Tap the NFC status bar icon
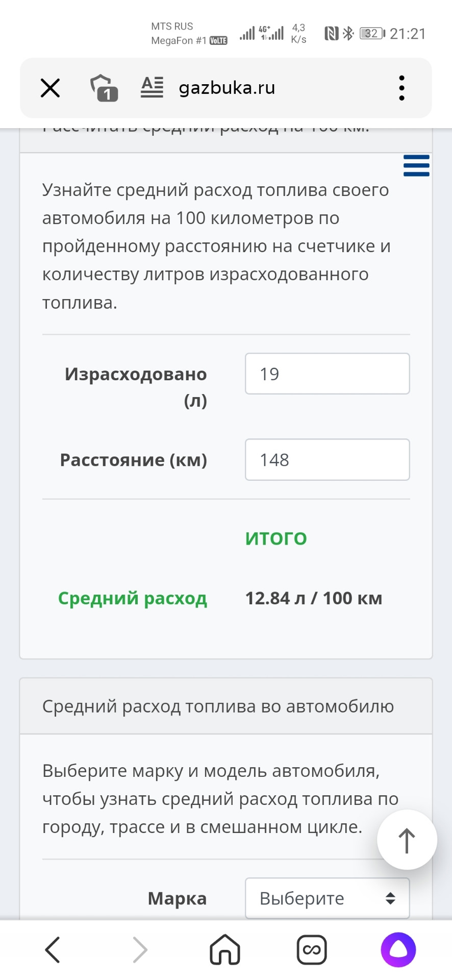 [x=332, y=34]
